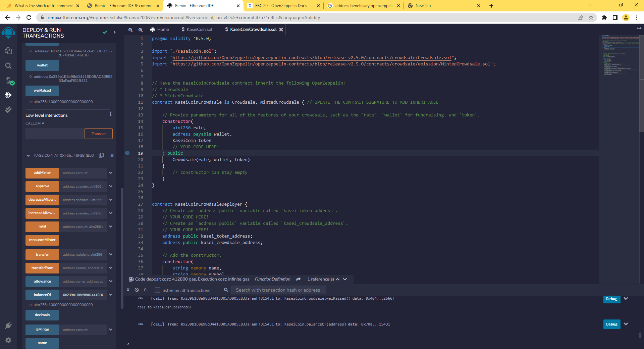Open the Remix Settings panel
The image size is (644, 349).
[x=8, y=340]
